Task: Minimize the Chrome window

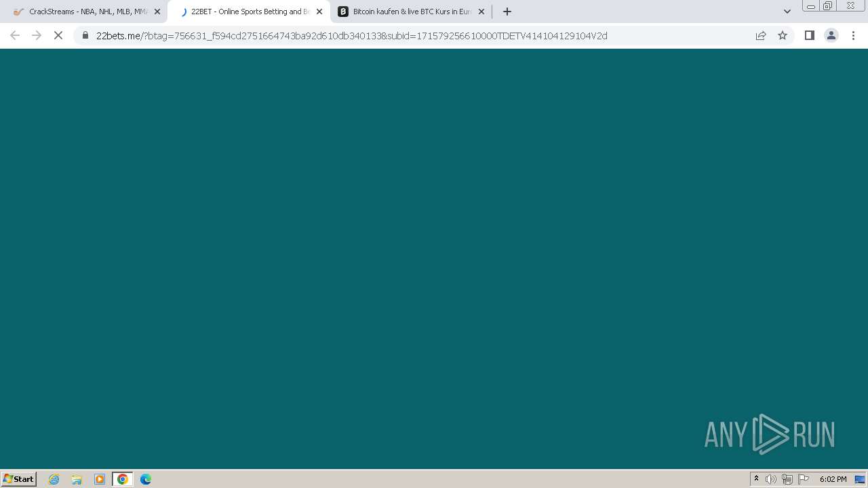Action: click(810, 6)
